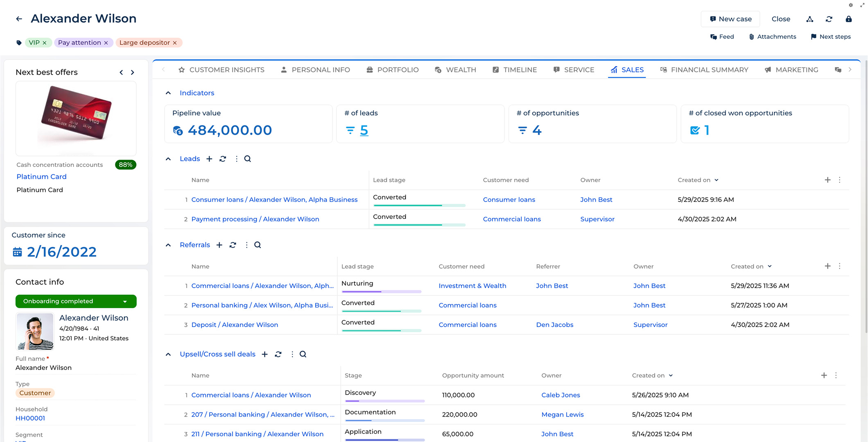Remove the VIP tag
Screen dimensions: 868x442
pos(45,43)
